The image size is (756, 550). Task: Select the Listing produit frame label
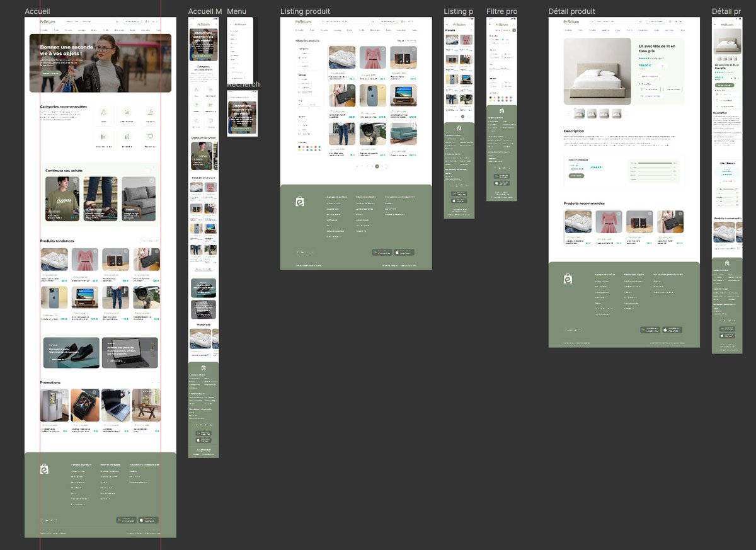pyautogui.click(x=305, y=11)
